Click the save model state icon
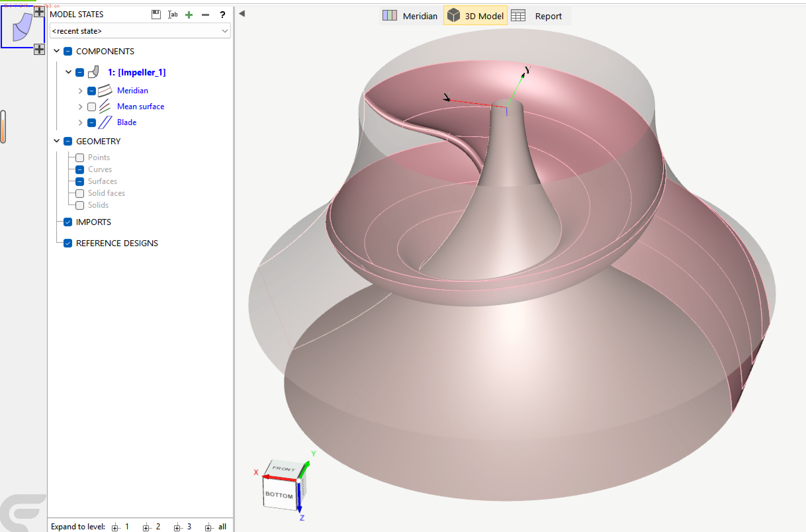Screen dimensions: 806x532 [x=156, y=15]
